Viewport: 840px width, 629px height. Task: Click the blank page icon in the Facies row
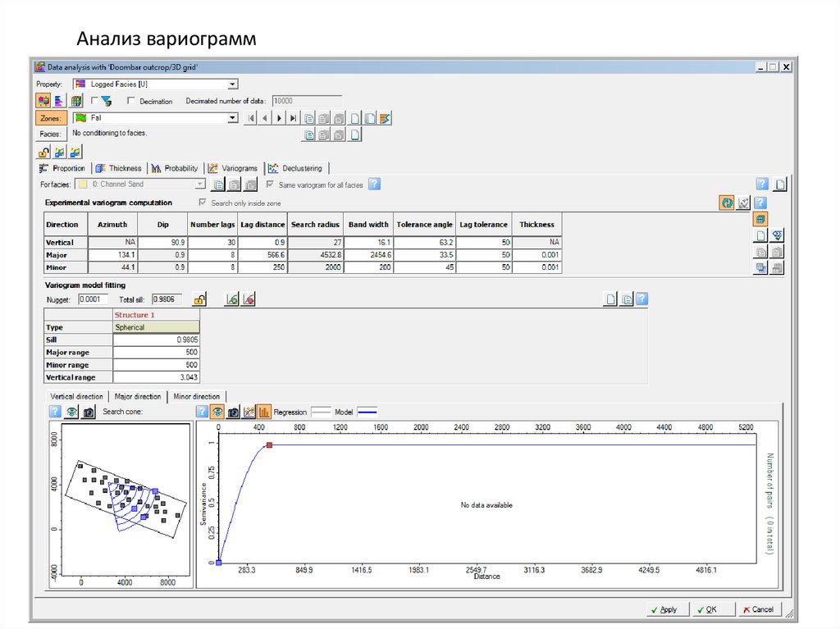click(x=355, y=134)
